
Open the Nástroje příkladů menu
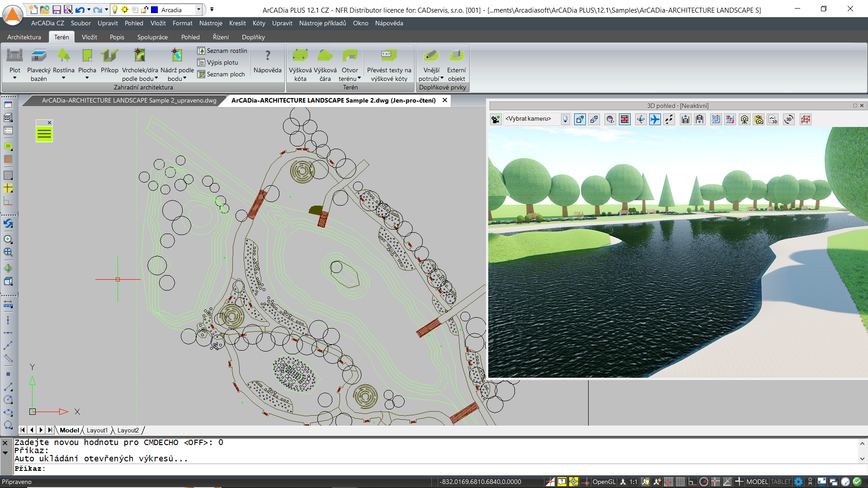[322, 23]
